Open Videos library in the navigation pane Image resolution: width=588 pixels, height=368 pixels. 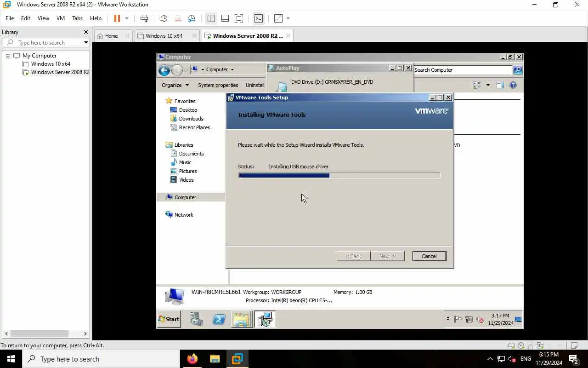[x=182, y=180]
